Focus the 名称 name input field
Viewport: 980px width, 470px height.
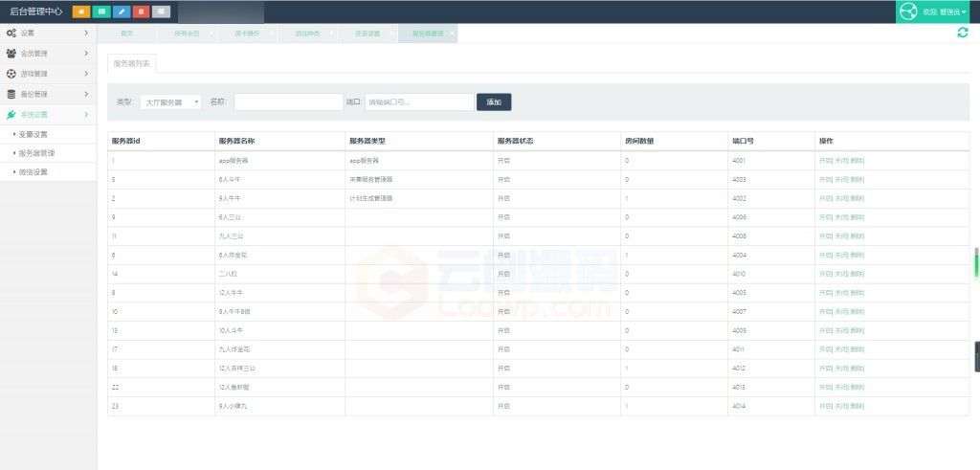click(x=289, y=101)
